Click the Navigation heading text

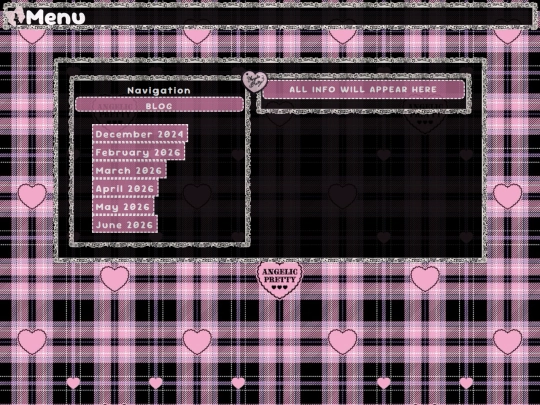click(159, 91)
